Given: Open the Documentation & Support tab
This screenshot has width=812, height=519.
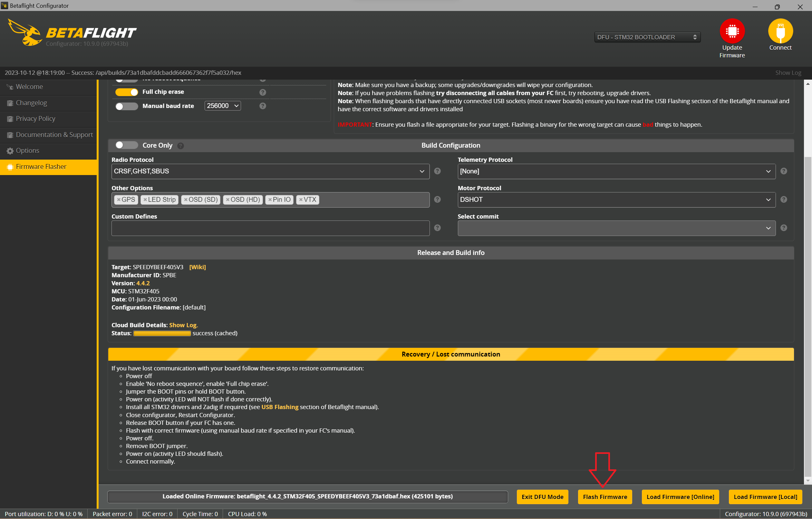Looking at the screenshot, I should pyautogui.click(x=49, y=135).
